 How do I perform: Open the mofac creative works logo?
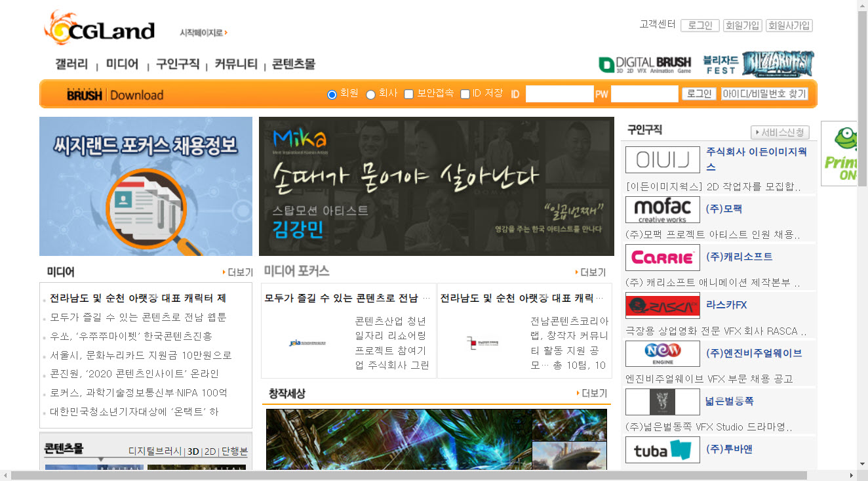pyautogui.click(x=662, y=209)
